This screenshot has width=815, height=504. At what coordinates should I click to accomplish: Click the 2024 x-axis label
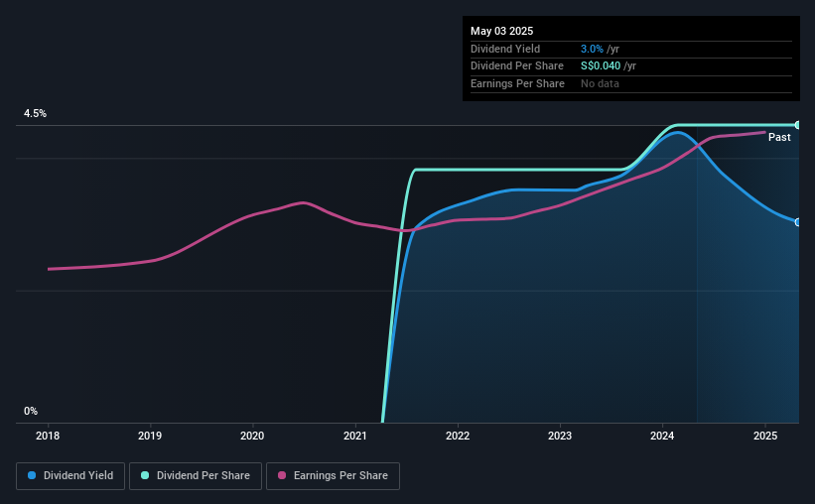point(662,436)
